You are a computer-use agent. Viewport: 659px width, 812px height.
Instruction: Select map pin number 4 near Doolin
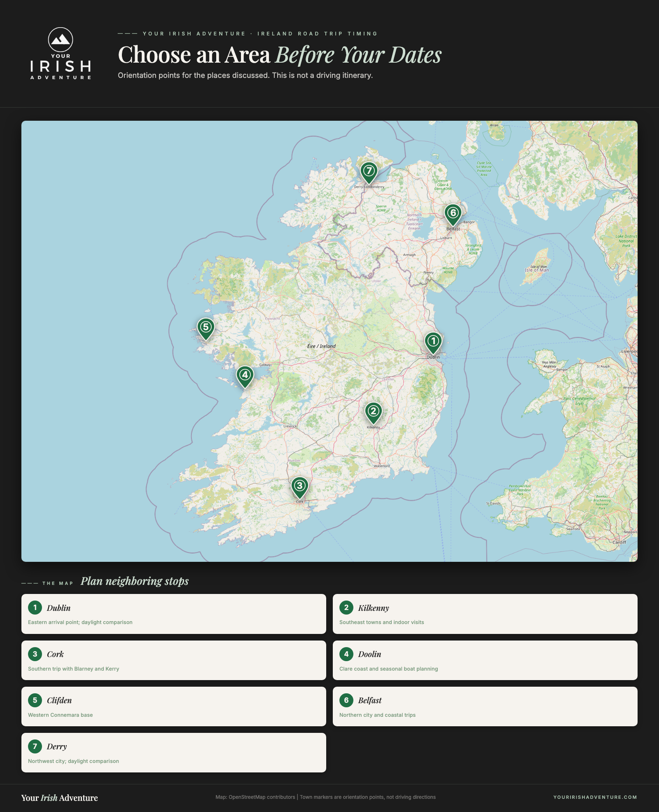tap(245, 376)
